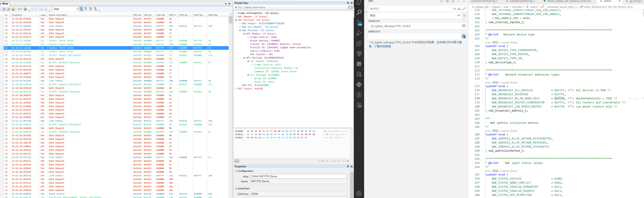Open new search editor icon
This screenshot has height=198, width=644.
tap(453, 1)
